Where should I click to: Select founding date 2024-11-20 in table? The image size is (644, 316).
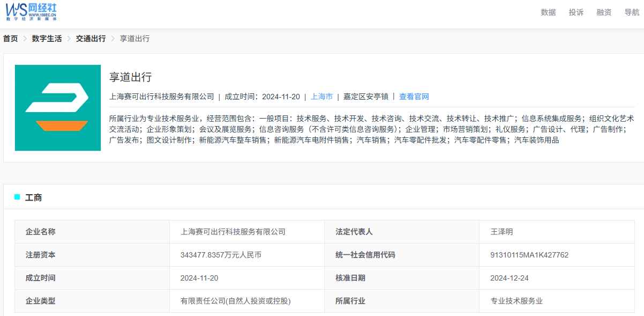(x=199, y=278)
